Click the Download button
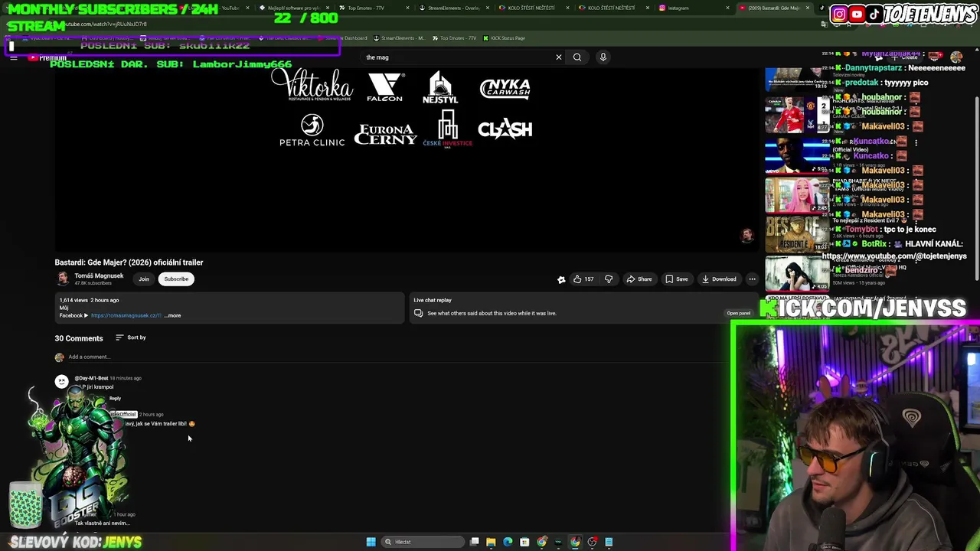Viewport: 980px width, 551px height. tap(719, 279)
